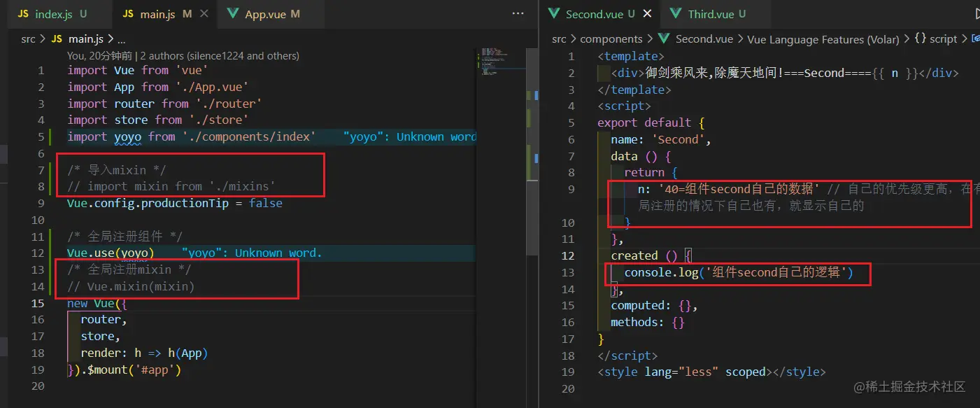Click the "created () {" hook line
Screen dimensions: 980x408
tap(651, 255)
